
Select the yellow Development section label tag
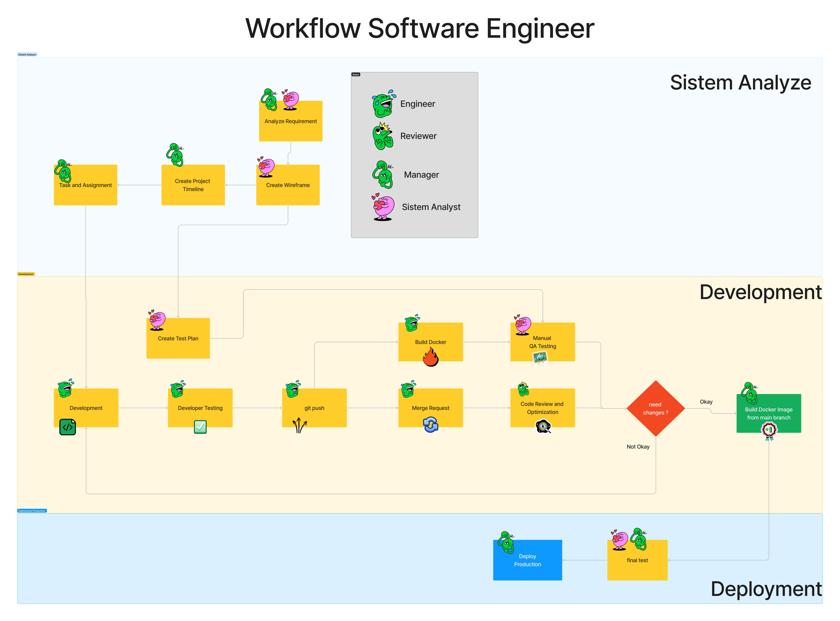[26, 274]
